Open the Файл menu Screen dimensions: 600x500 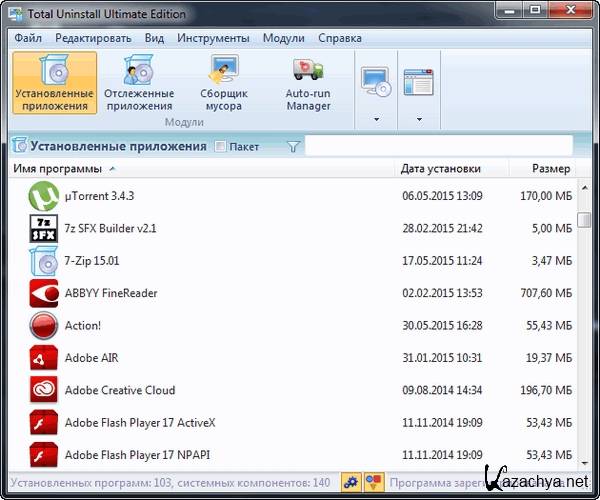(x=28, y=38)
